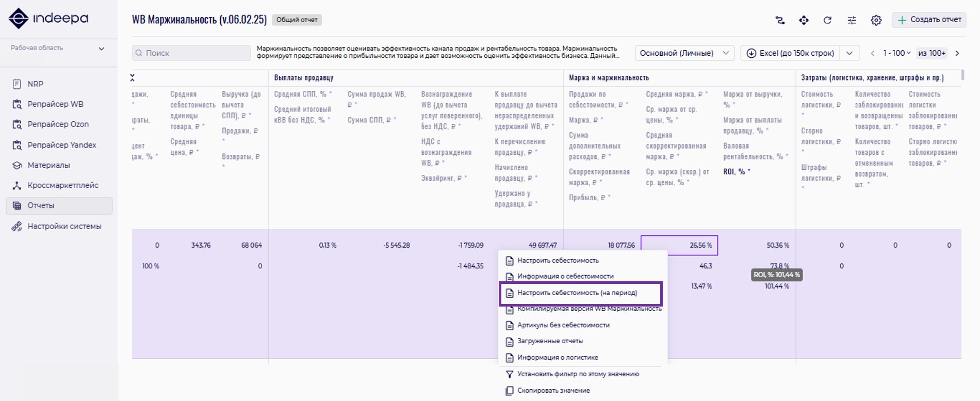Open report settings gear icon
This screenshot has height=401, width=980.
[876, 20]
